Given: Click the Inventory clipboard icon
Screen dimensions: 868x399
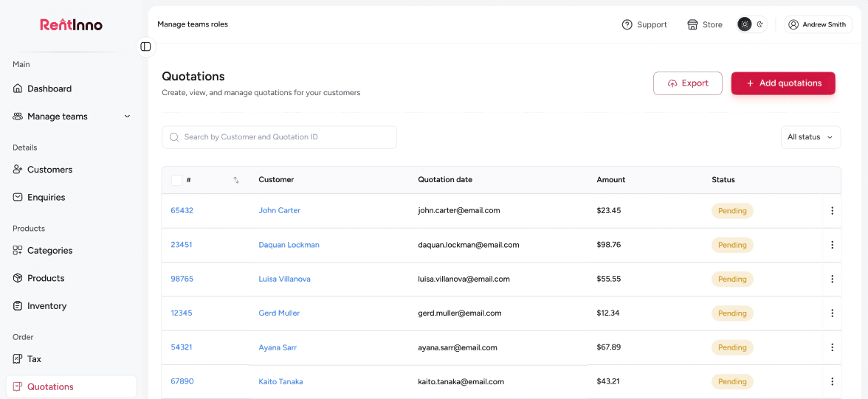Looking at the screenshot, I should [18, 305].
